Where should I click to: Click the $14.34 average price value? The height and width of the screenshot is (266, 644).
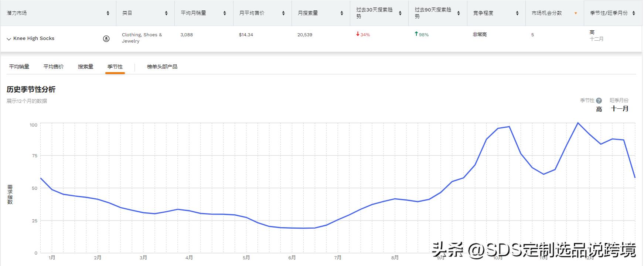246,35
